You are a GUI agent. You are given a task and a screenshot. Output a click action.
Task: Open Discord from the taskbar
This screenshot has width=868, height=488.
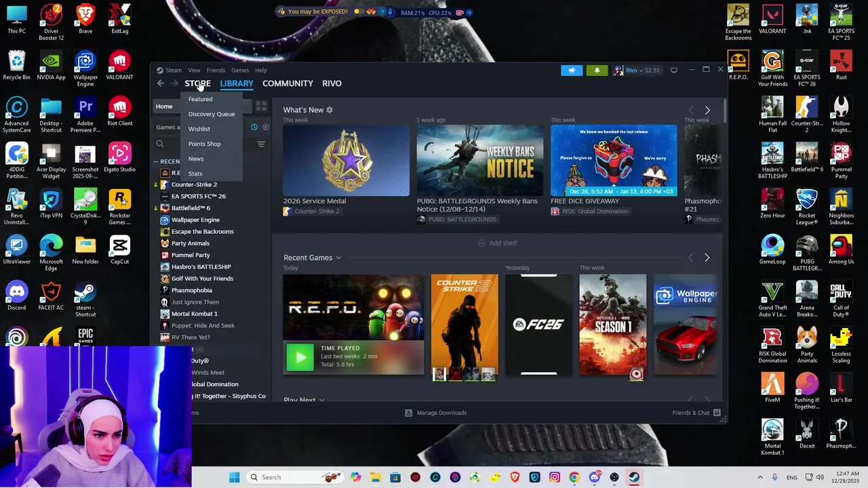pos(595,477)
